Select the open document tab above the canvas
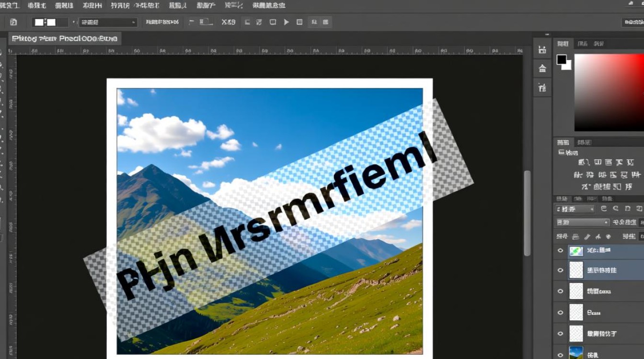 point(65,39)
